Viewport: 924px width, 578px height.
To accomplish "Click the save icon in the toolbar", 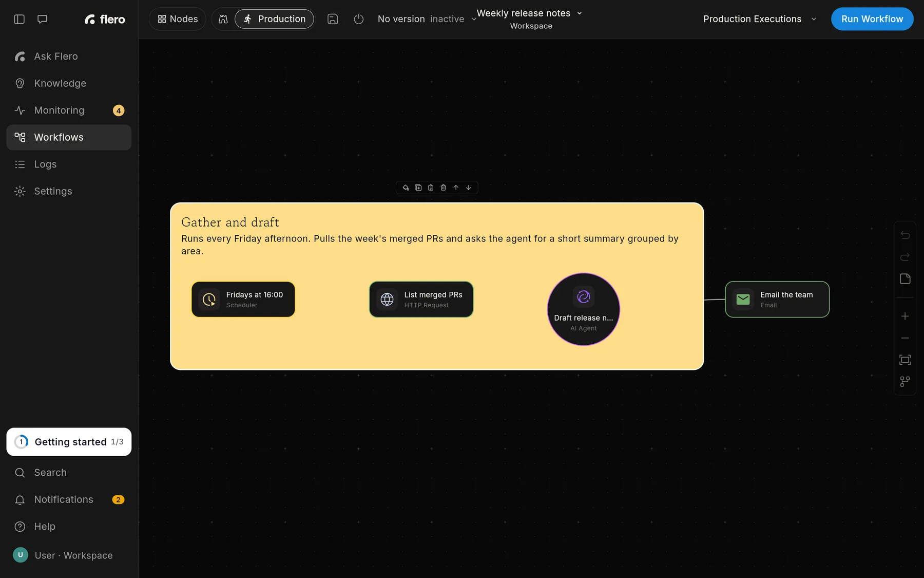I will click(333, 19).
